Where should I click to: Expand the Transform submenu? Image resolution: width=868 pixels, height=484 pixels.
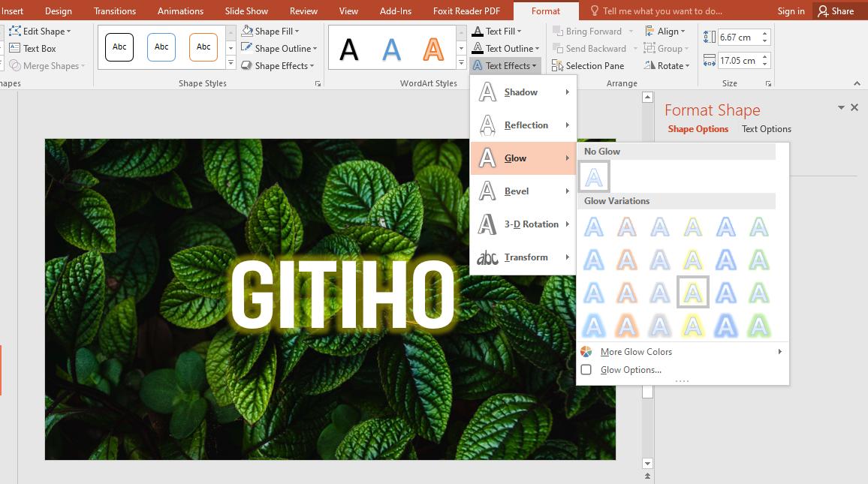pyautogui.click(x=528, y=257)
